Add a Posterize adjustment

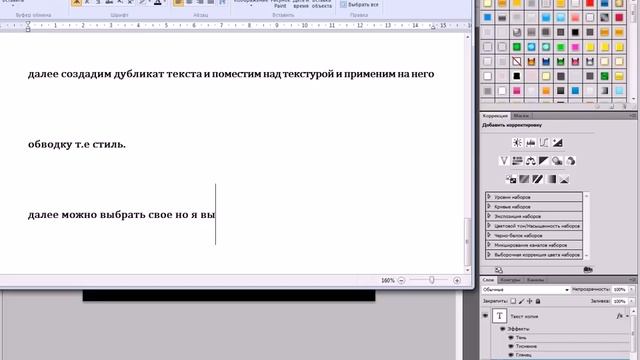point(524,179)
